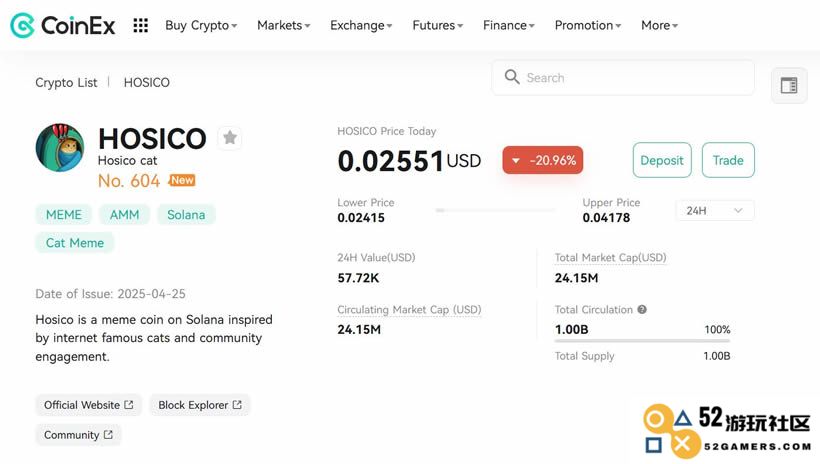
Task: Click the CoinEx logo
Action: click(62, 25)
